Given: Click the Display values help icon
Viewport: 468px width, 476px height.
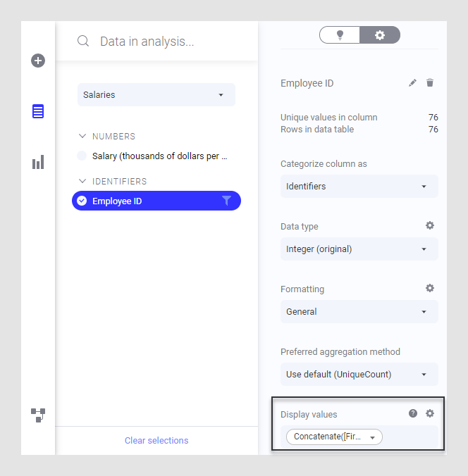Looking at the screenshot, I should (413, 414).
